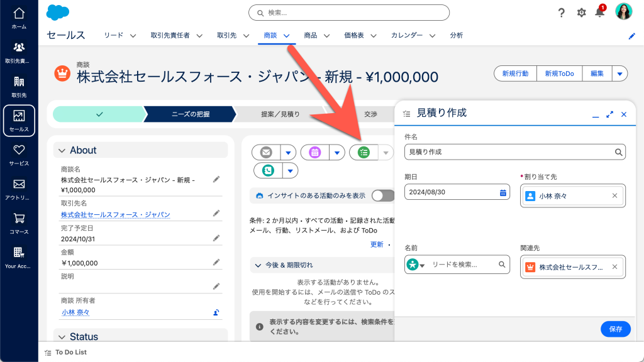Viewport: 644px width, 362px height.
Task: Edit the amount field pencil
Action: tap(216, 262)
